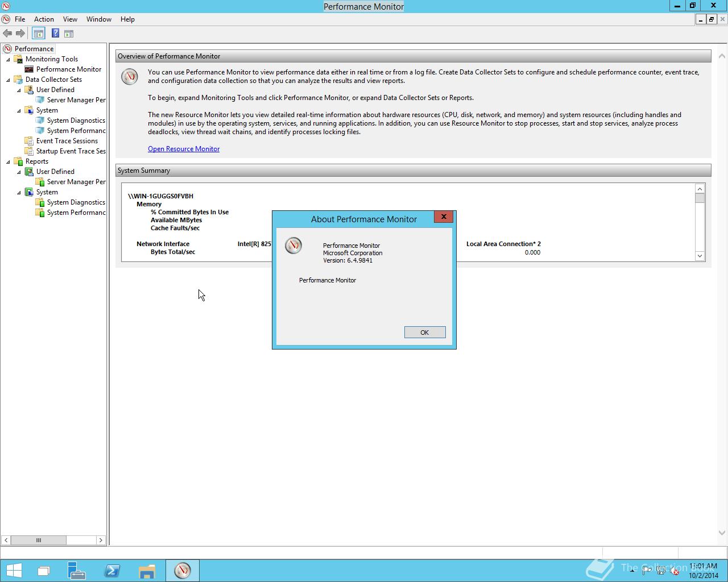The height and width of the screenshot is (582, 728).
Task: Select the Event Trace Sessions icon
Action: click(29, 141)
